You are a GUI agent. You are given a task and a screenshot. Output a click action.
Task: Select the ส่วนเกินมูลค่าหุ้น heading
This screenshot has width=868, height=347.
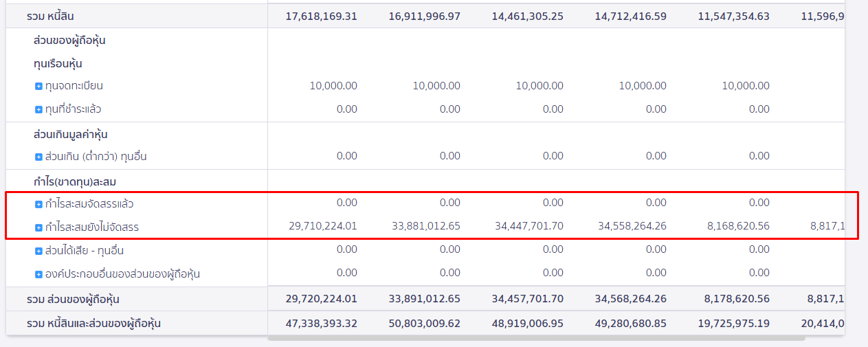pos(70,134)
